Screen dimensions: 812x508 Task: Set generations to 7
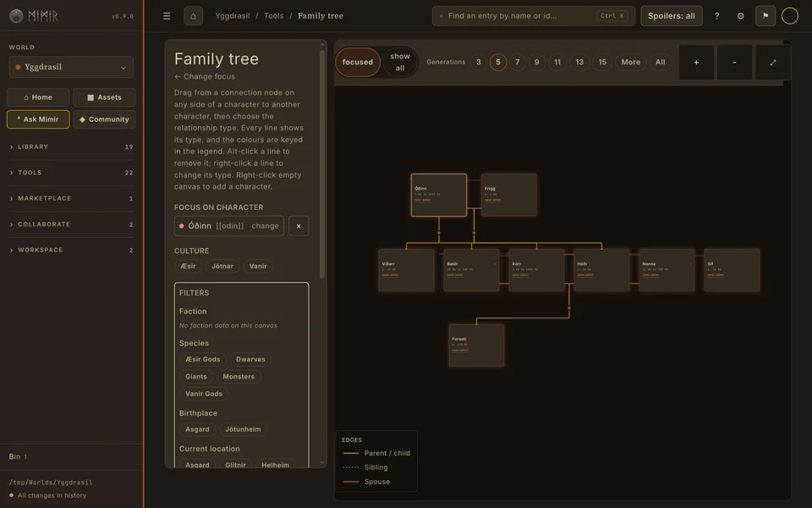(x=517, y=62)
